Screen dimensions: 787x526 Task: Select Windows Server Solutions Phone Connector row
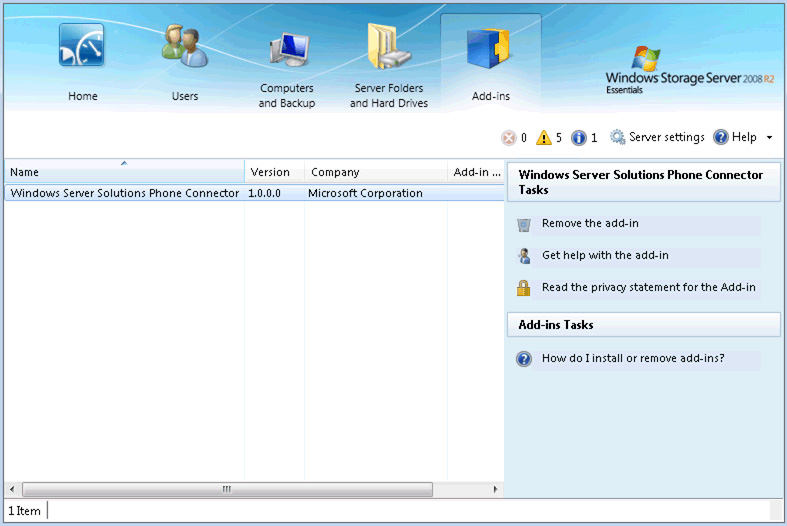tap(125, 193)
